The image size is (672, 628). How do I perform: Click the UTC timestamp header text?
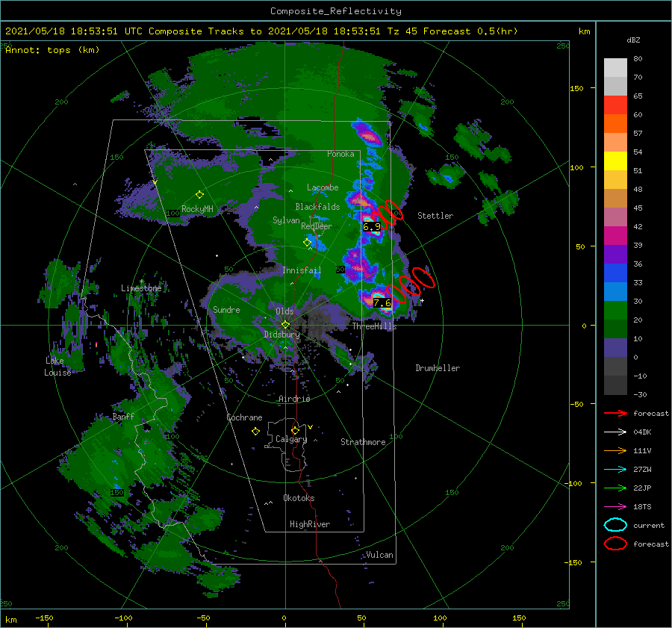(261, 31)
